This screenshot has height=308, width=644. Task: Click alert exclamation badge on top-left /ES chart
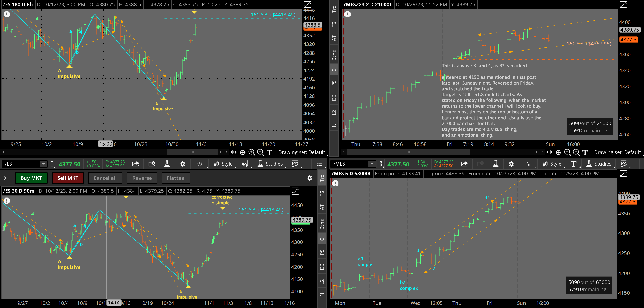click(x=7, y=14)
